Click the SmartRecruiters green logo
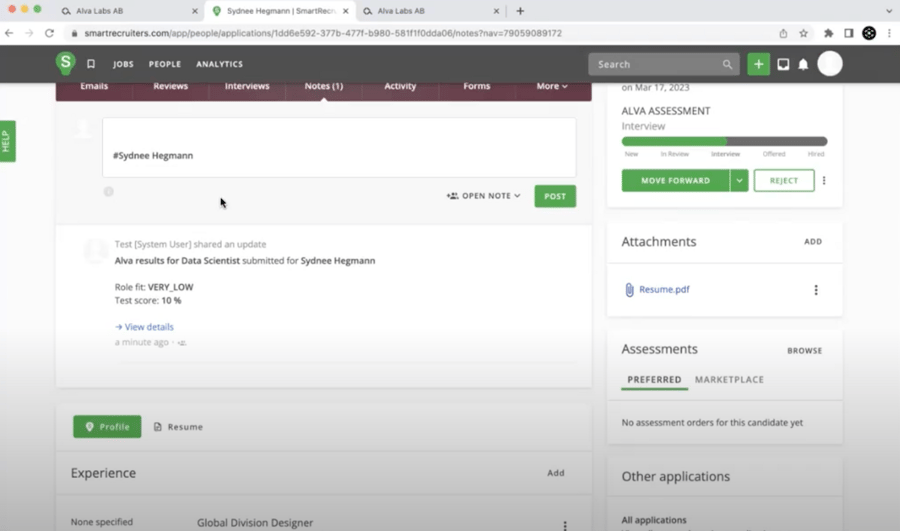Viewport: 900px width, 531px height. (x=65, y=63)
